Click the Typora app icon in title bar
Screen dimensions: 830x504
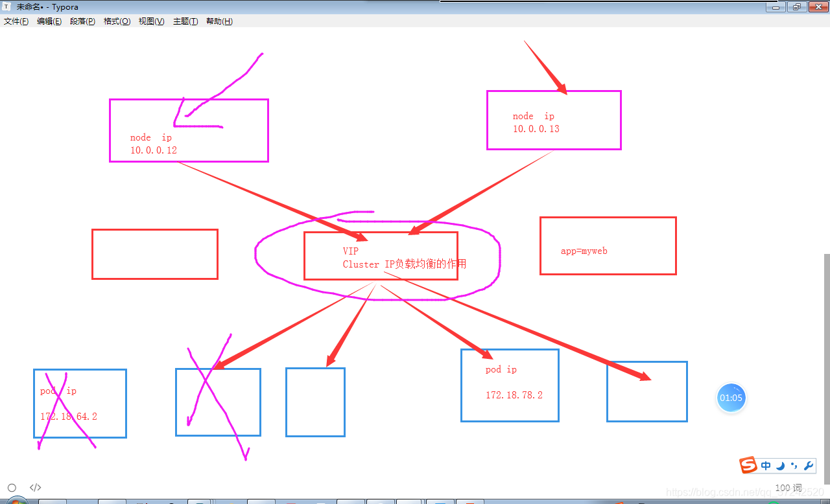(7, 6)
